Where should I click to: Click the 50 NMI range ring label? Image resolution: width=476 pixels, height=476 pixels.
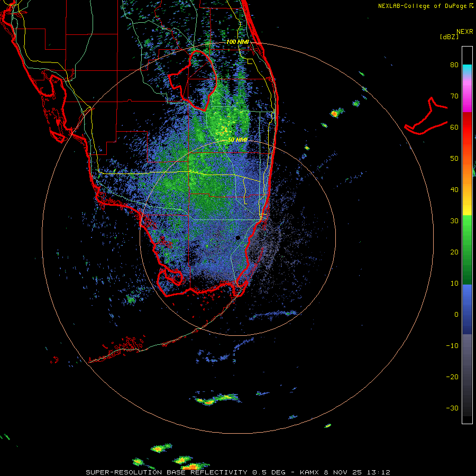point(237,140)
